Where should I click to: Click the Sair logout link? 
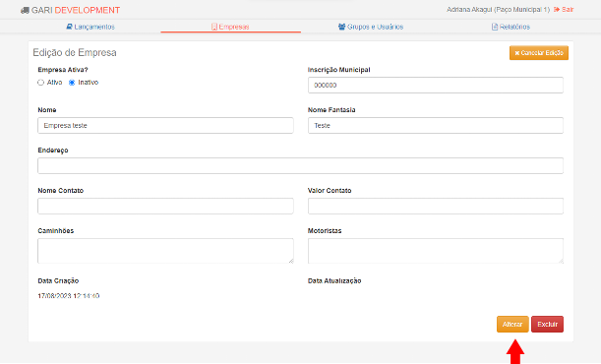(564, 9)
